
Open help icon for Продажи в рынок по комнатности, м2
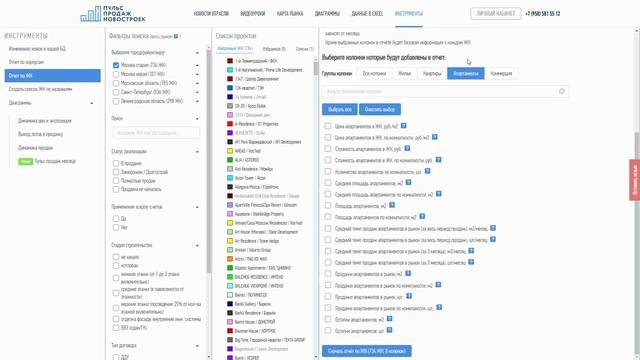tap(438, 284)
